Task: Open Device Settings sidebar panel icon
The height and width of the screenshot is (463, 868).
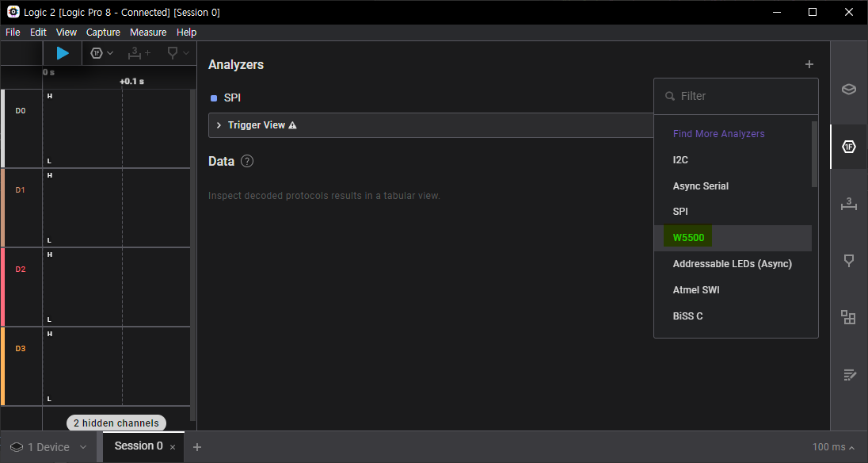Action: click(849, 89)
